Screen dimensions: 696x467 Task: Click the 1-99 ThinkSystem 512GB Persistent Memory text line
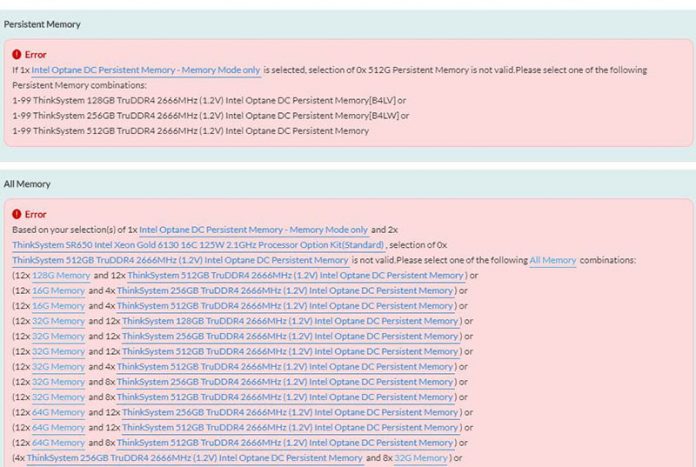[x=190, y=131]
